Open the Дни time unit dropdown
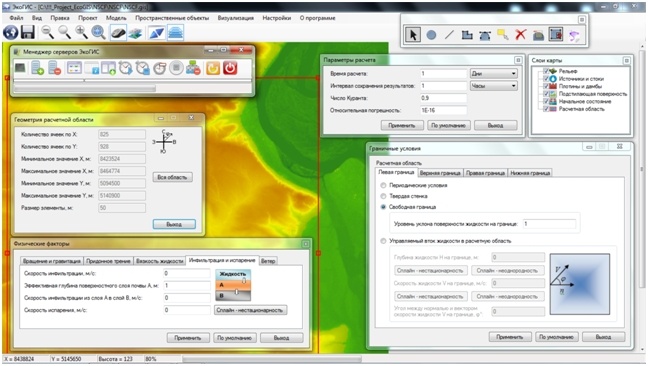This screenshot has width=648, height=366. pyautogui.click(x=493, y=74)
